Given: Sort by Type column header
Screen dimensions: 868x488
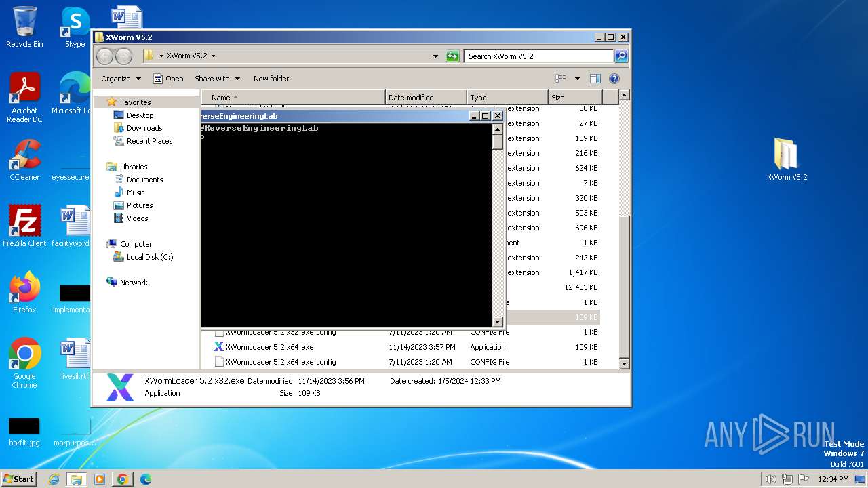Looking at the screenshot, I should (507, 98).
